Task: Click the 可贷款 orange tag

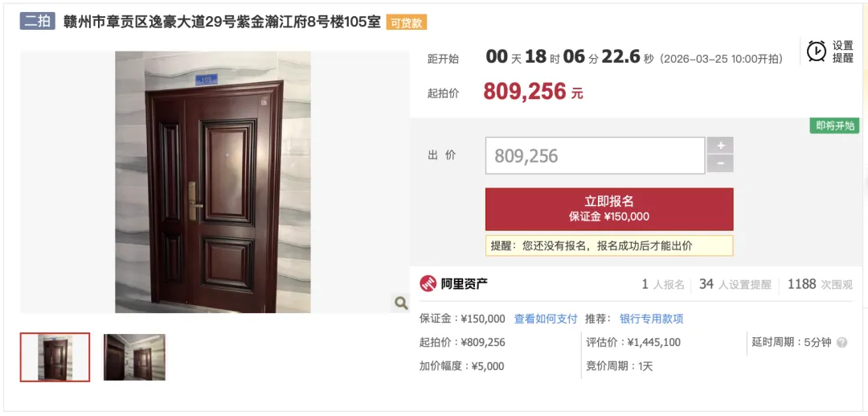Action: tap(407, 23)
